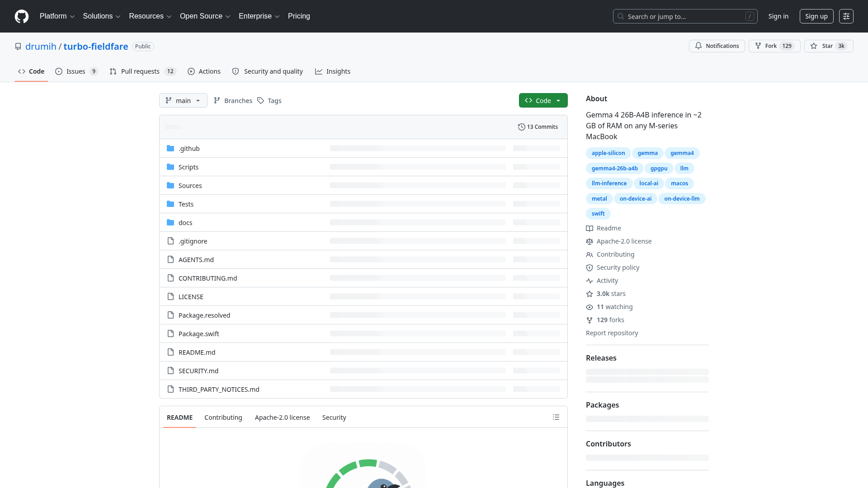Click the Notifications bell button

point(717,46)
